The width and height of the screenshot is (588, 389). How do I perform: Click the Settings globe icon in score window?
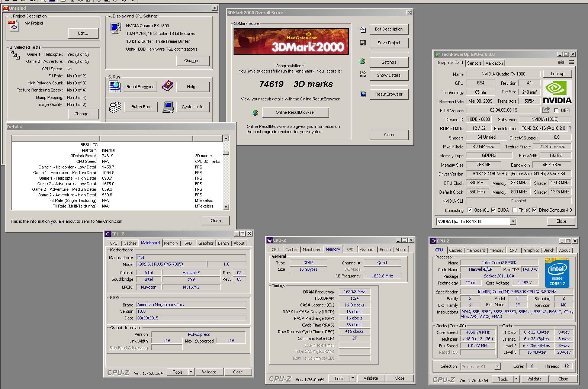point(363,61)
